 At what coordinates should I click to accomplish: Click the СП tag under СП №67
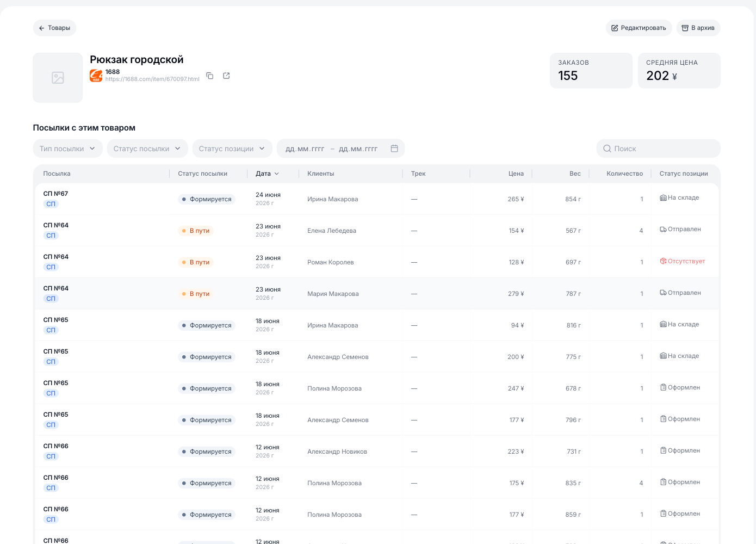tap(51, 204)
